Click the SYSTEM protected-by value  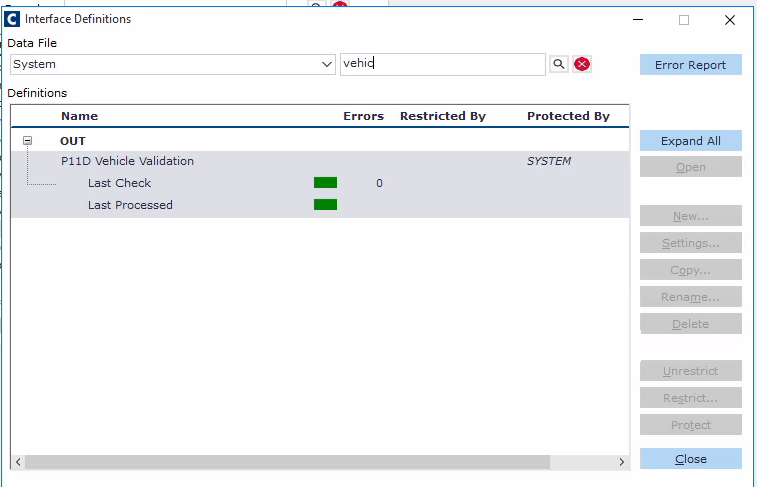tap(549, 161)
